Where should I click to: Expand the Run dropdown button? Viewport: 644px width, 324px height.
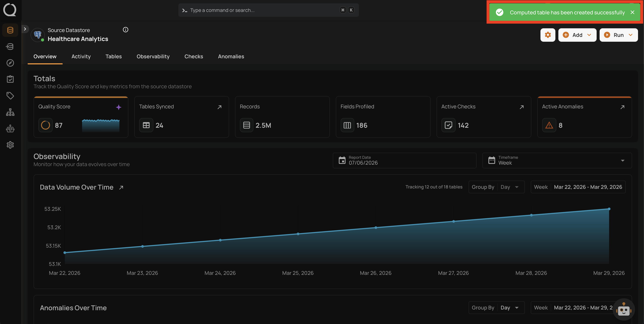pyautogui.click(x=618, y=35)
